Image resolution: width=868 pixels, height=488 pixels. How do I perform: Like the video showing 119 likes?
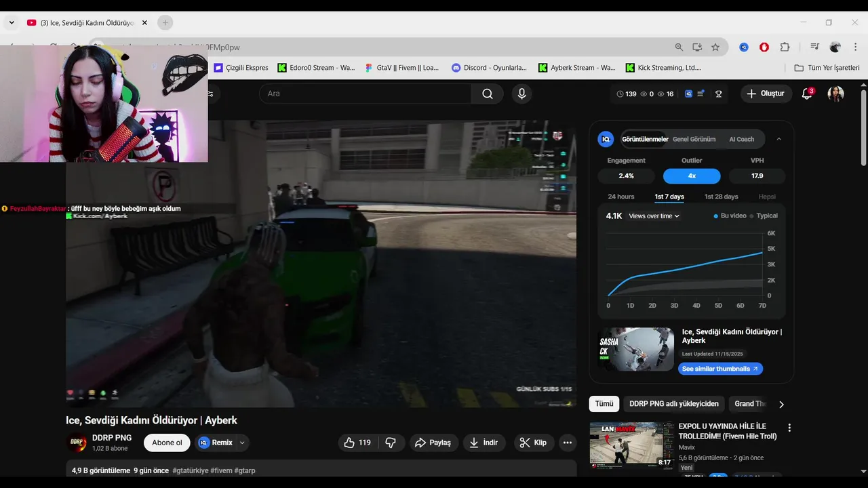(x=357, y=443)
